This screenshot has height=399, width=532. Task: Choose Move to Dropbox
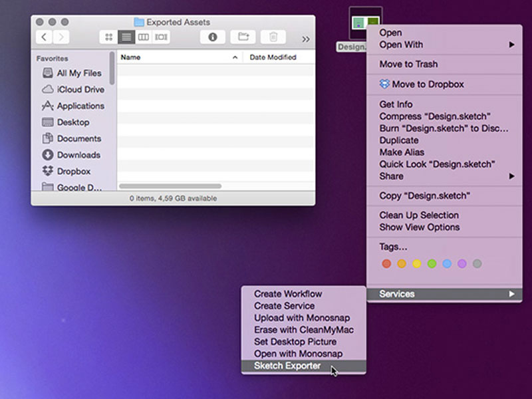[x=444, y=84]
